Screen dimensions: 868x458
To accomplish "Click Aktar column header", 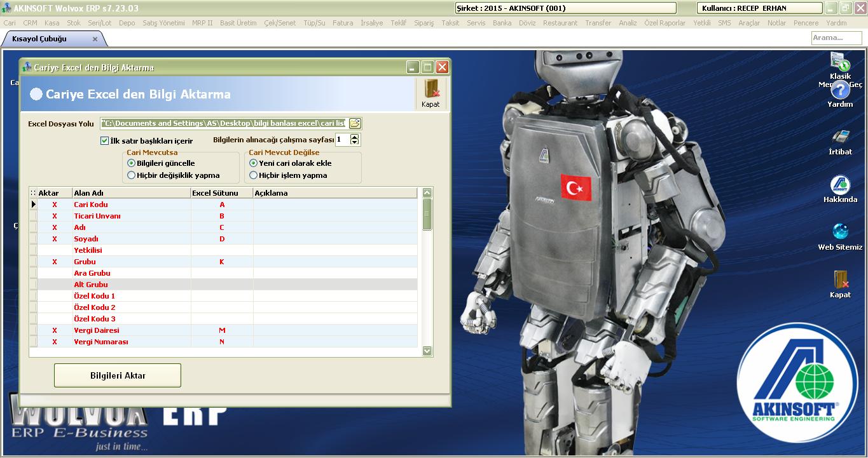I will (x=55, y=193).
